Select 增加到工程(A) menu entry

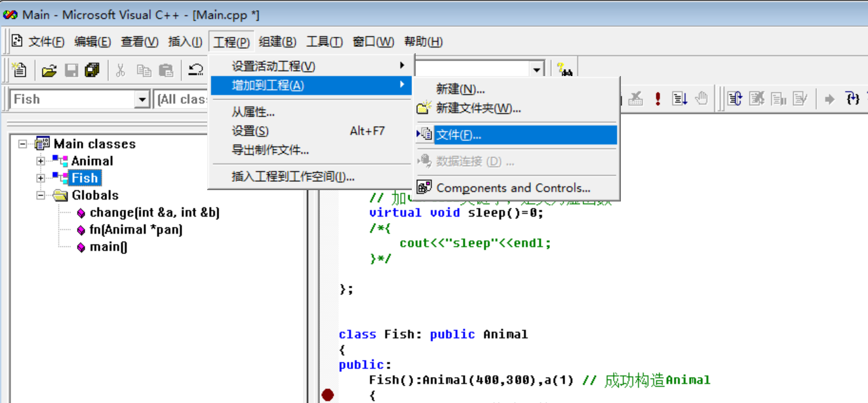(310, 85)
